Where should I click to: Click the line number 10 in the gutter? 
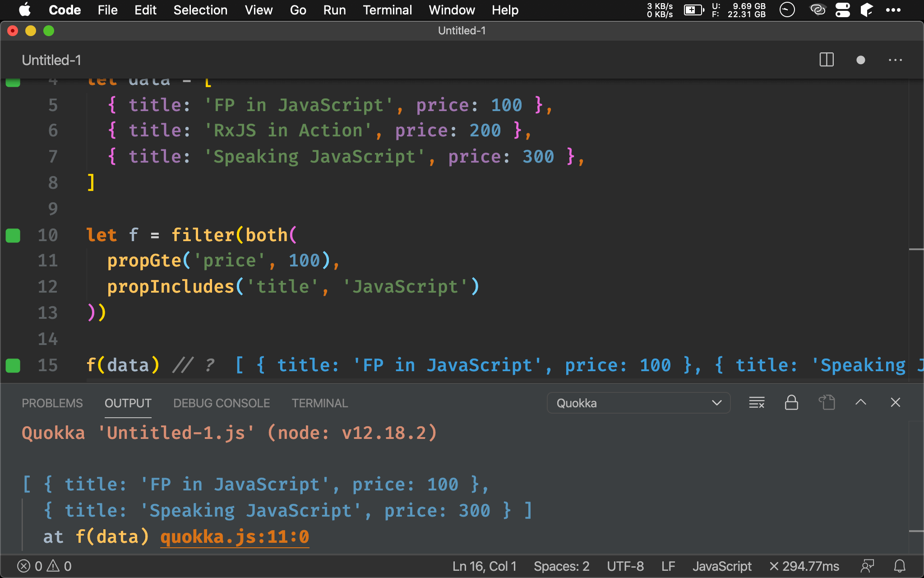click(48, 235)
